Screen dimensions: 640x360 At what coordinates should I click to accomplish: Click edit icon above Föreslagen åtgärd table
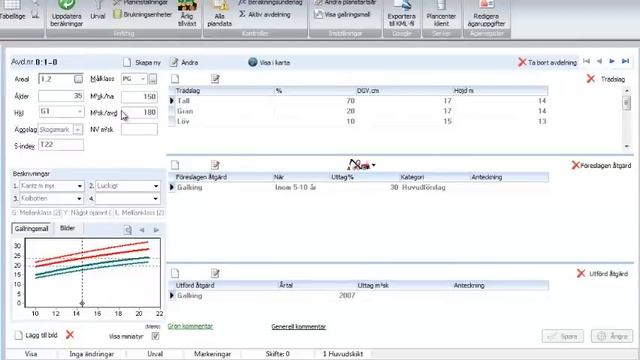pyautogui.click(x=215, y=165)
